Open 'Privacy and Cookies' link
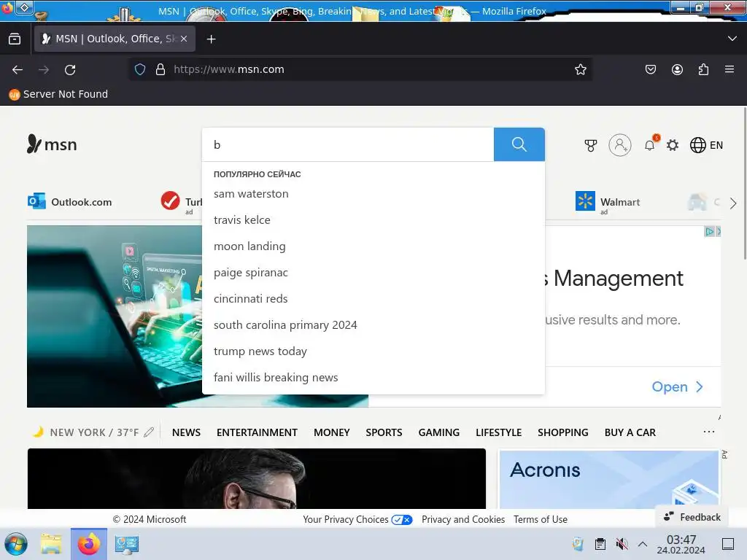The image size is (747, 560). click(x=463, y=519)
